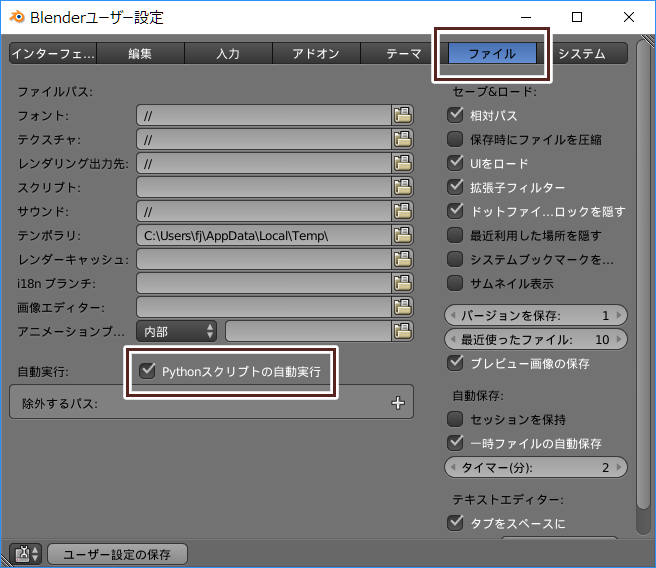The image size is (656, 568).
Task: Click the テンポラリ path field
Action: coord(264,235)
